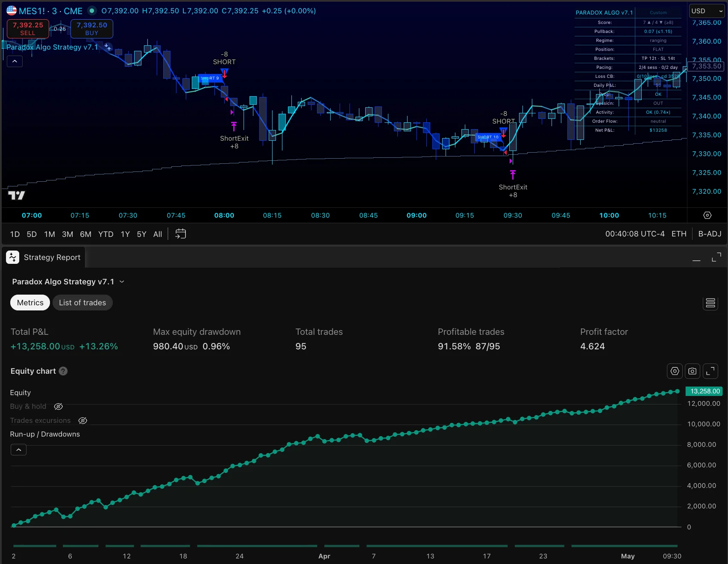This screenshot has width=728, height=564.
Task: Click the Net P&L $13258 table cell
Action: point(658,130)
